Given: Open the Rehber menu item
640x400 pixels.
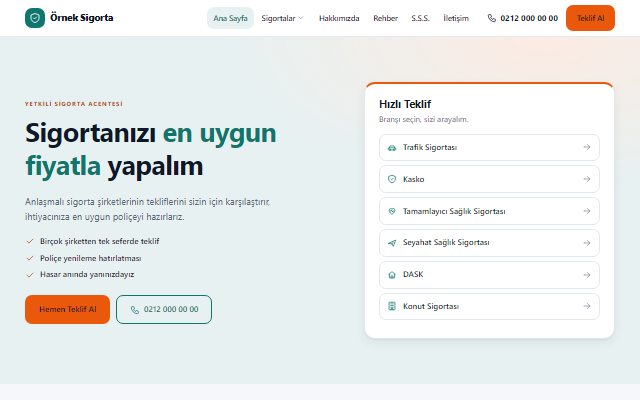Looking at the screenshot, I should [385, 18].
